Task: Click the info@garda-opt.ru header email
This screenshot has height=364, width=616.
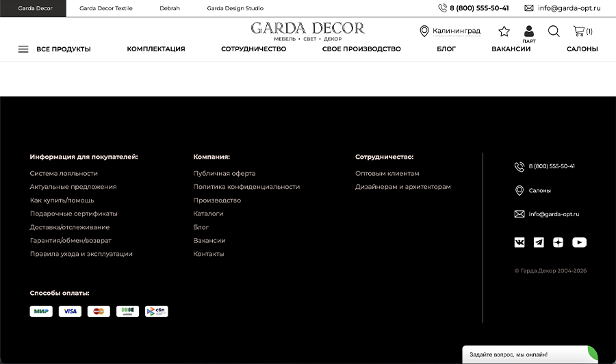Action: pos(569,8)
